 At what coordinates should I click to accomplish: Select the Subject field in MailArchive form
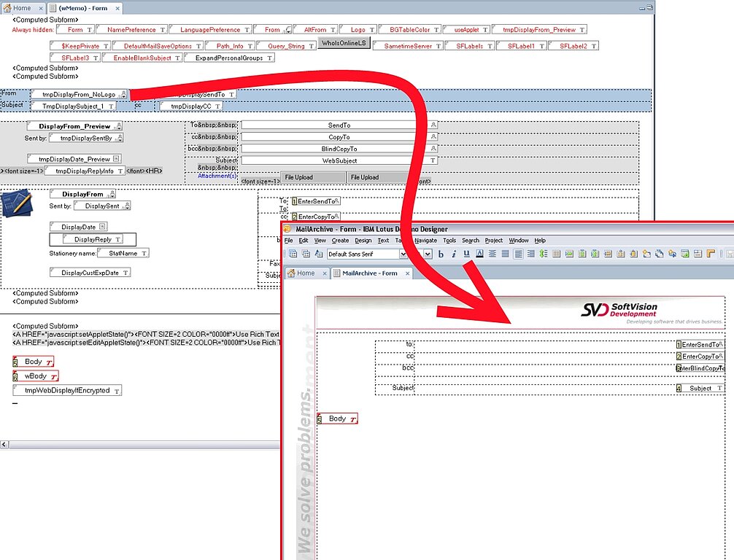coord(700,389)
